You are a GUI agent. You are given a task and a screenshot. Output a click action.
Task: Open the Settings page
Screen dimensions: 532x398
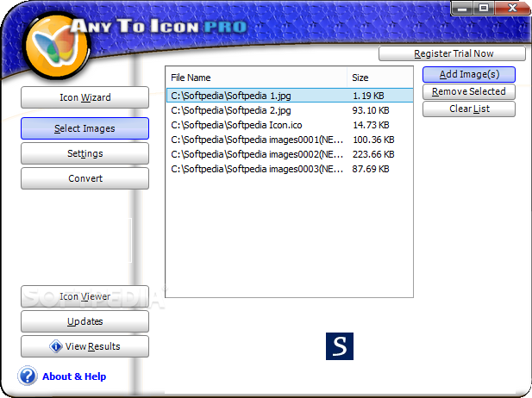84,153
